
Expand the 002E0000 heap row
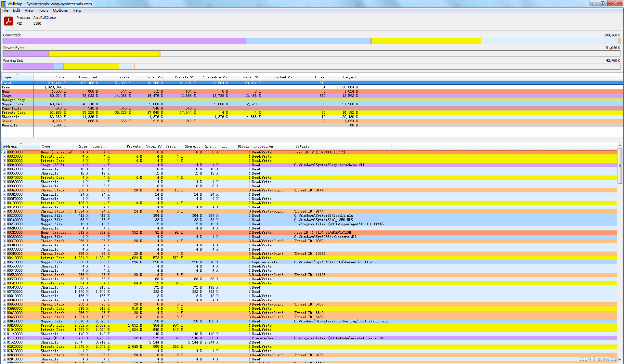point(5,232)
